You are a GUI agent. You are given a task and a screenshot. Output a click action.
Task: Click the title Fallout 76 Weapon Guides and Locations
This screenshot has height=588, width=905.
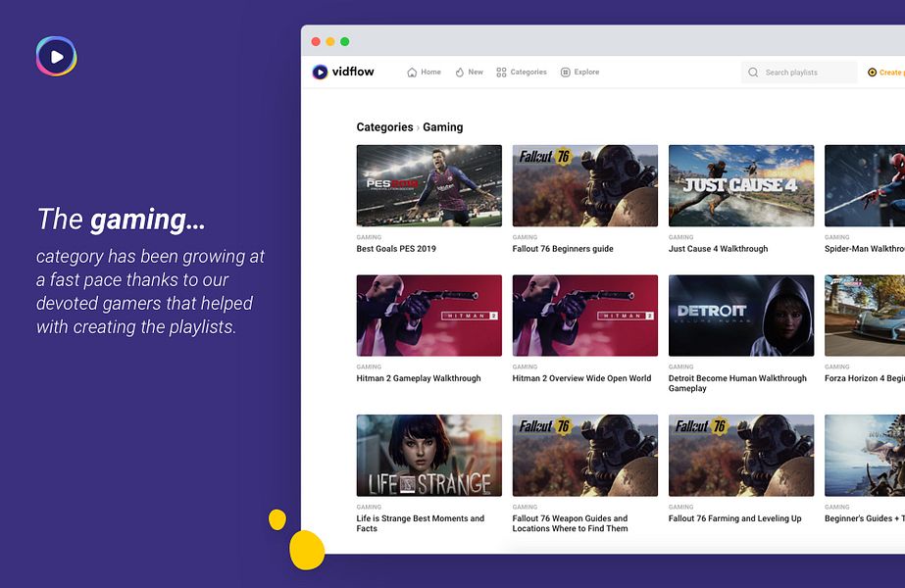571,523
